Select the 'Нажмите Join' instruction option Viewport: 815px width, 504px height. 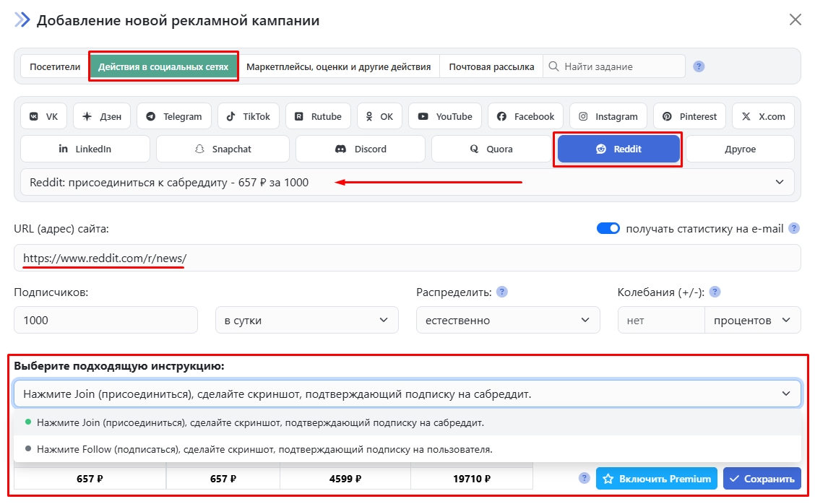tap(260, 422)
